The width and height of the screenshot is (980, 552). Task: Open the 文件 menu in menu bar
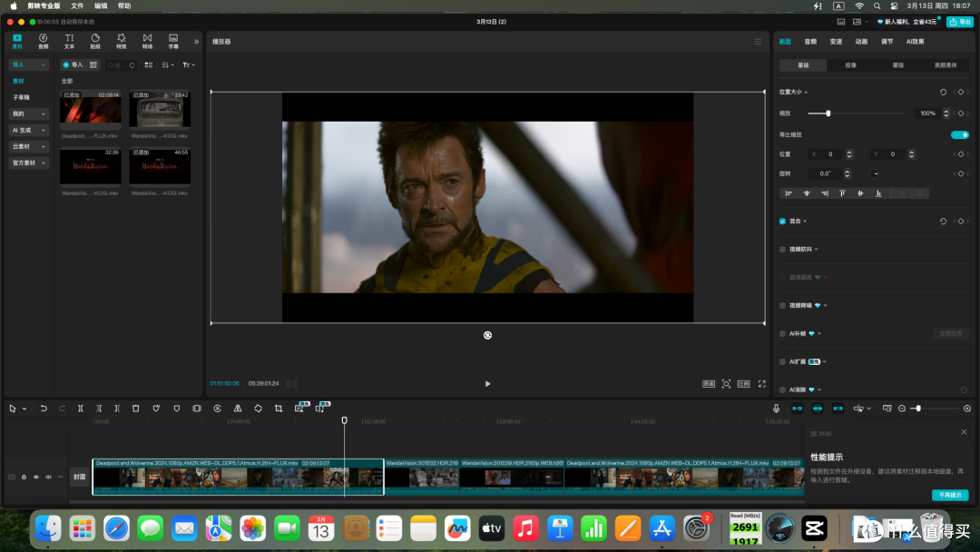click(x=77, y=5)
